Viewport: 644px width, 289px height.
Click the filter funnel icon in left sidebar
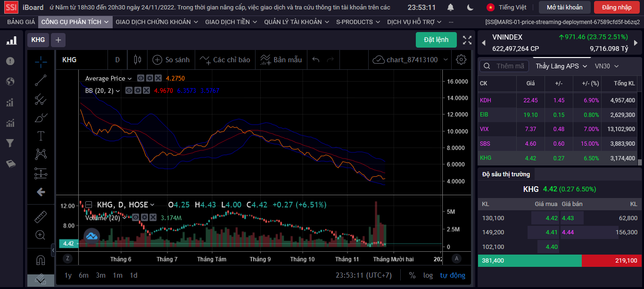[x=10, y=143]
